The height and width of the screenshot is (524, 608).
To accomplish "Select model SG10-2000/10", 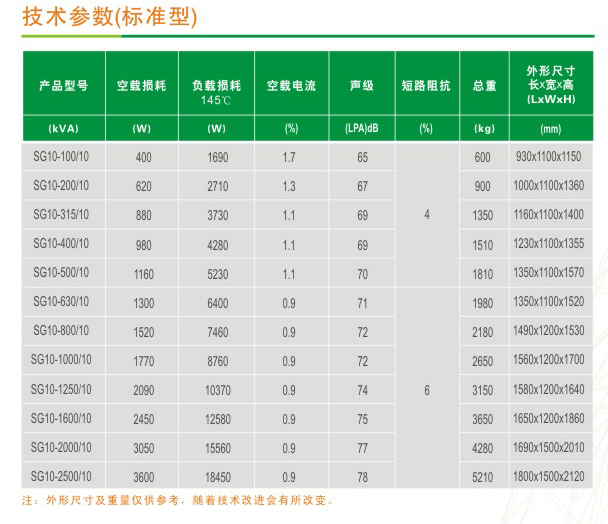I will click(61, 447).
